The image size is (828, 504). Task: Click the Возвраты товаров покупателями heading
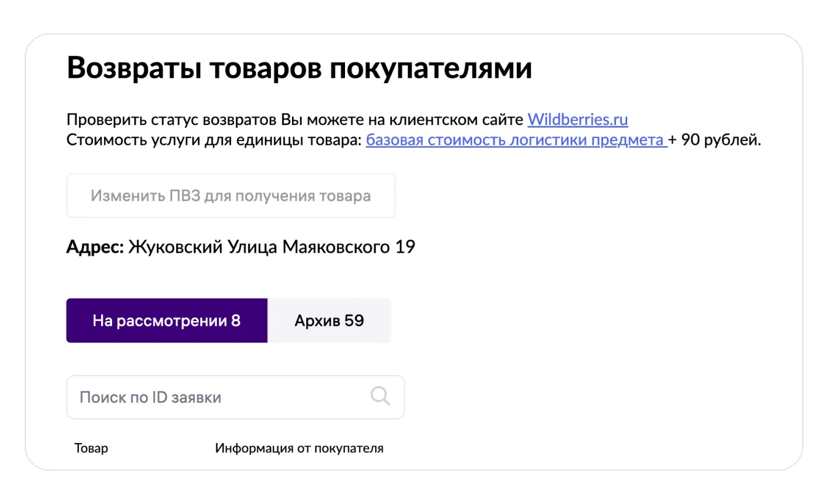point(299,68)
